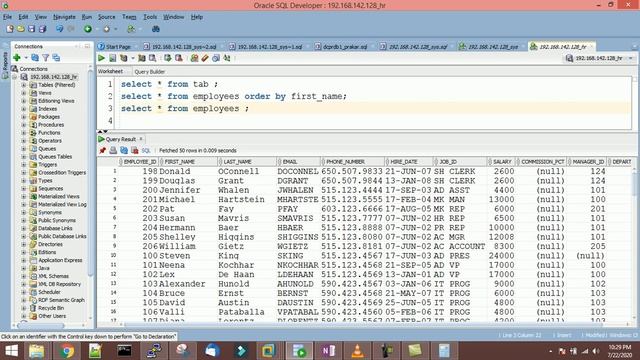Click the New file icon in main toolbar
Screen dimensions: 640x360
pyautogui.click(x=10, y=29)
